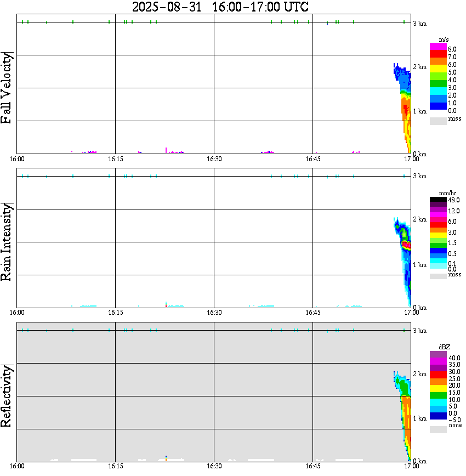Click the plot title 2025-08-31 16:00-17:00 UTC
The width and height of the screenshot is (466, 476).
pos(220,7)
